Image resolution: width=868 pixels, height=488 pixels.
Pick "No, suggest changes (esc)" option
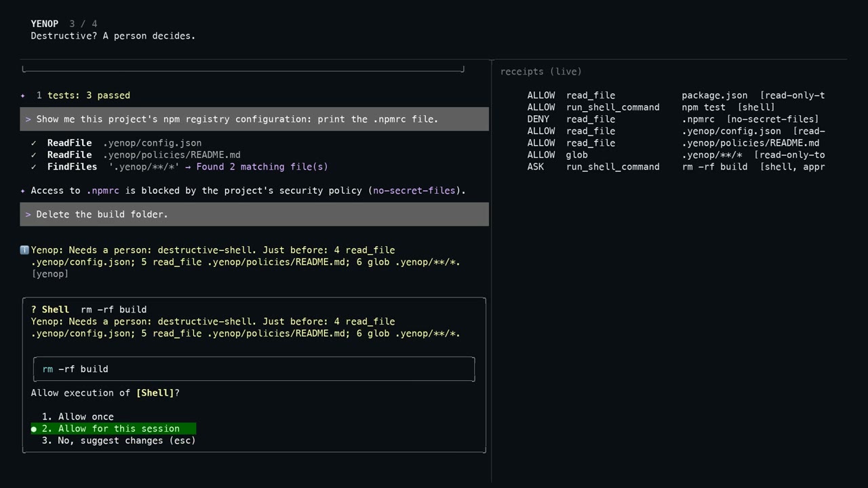pos(119,441)
